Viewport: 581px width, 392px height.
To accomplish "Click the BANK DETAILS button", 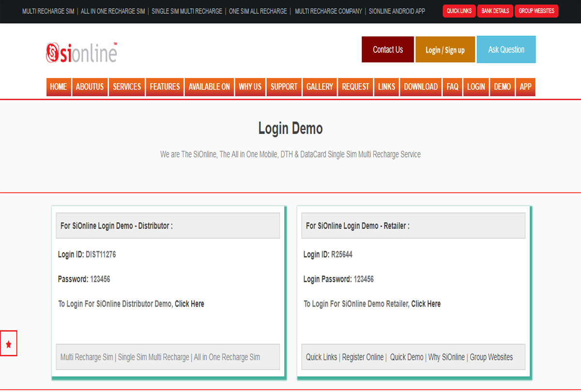I will point(495,11).
